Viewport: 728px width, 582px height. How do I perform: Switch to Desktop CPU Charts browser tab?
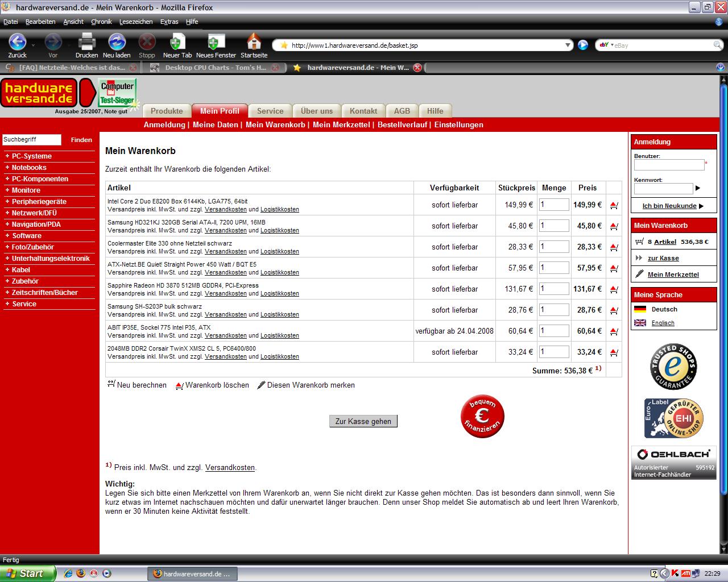point(215,68)
